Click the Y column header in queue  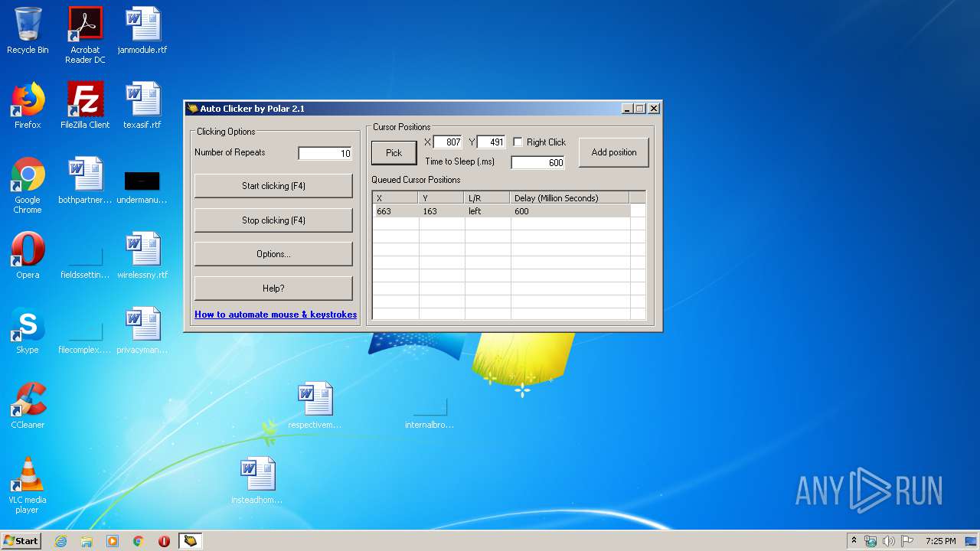441,198
